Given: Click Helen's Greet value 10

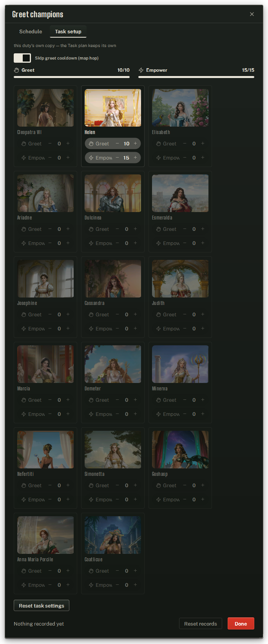Looking at the screenshot, I should [x=126, y=143].
